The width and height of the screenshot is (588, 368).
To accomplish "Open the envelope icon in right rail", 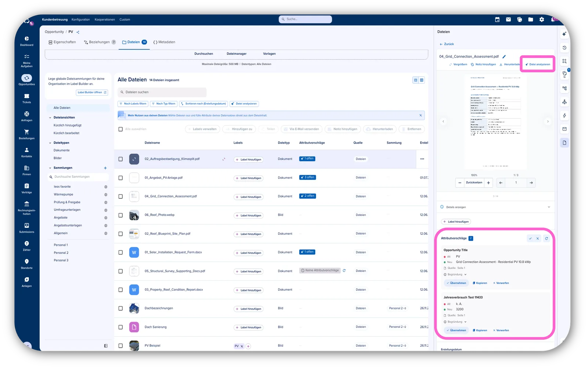I will [x=564, y=129].
